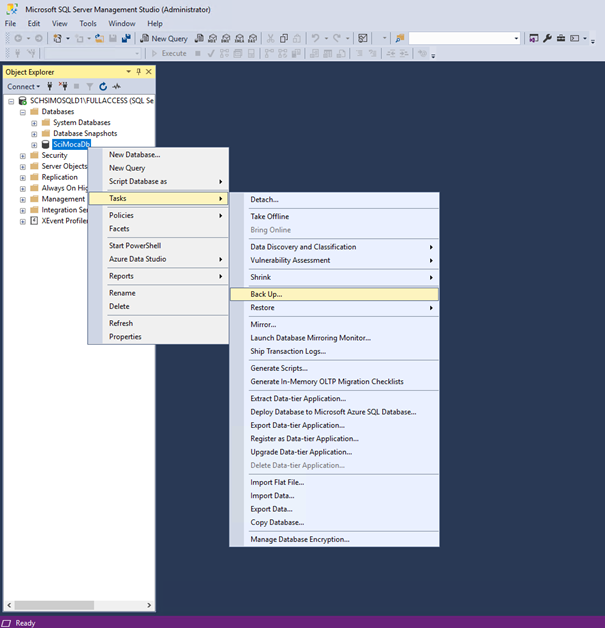Click the Object Explorer horizontal scrollbar thumb
Viewport: 605px width, 628px height.
click(54, 605)
